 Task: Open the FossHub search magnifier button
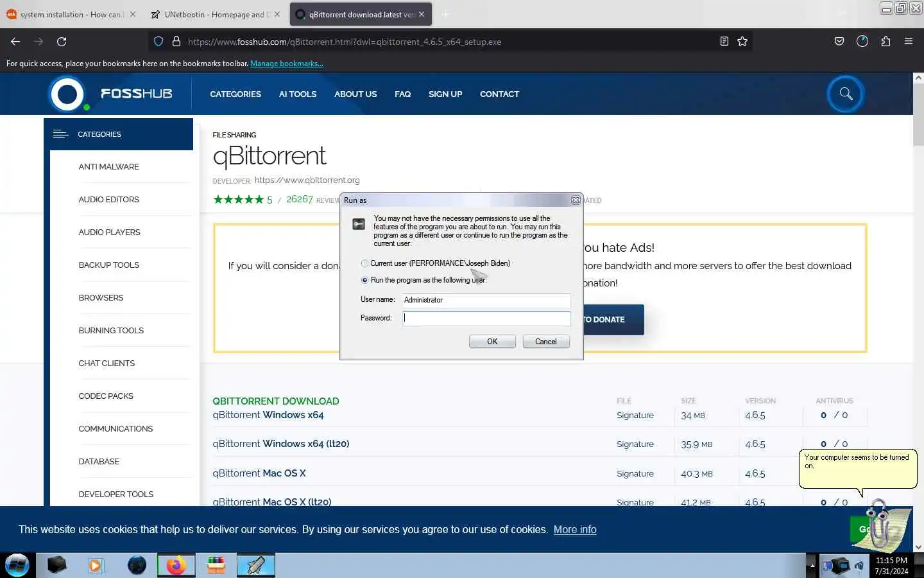tap(846, 94)
